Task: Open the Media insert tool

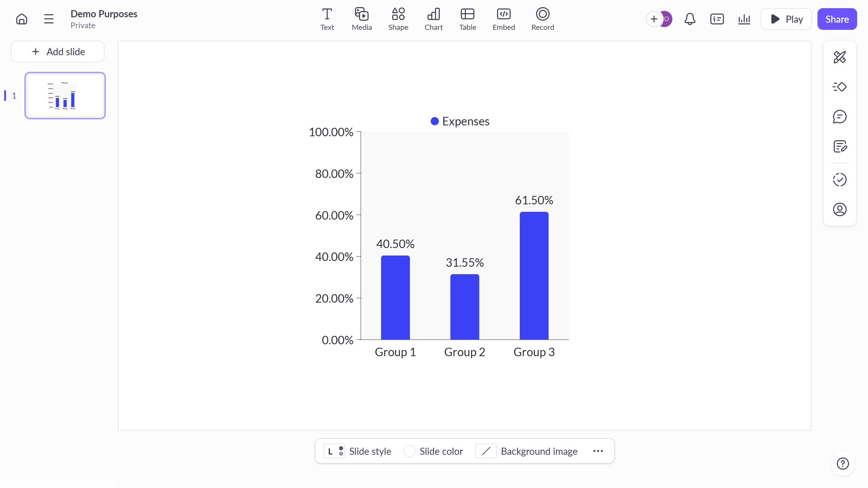Action: 361,19
